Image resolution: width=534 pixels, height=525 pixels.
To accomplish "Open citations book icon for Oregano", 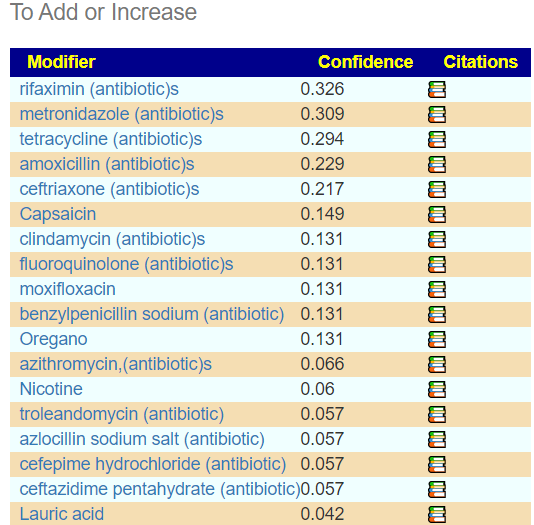I will coord(437,339).
